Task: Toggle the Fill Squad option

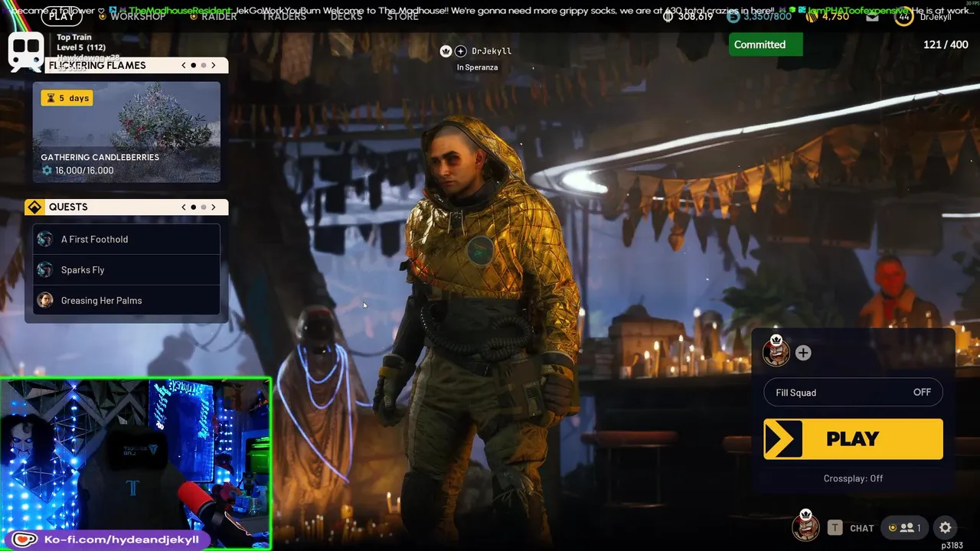Action: [853, 393]
